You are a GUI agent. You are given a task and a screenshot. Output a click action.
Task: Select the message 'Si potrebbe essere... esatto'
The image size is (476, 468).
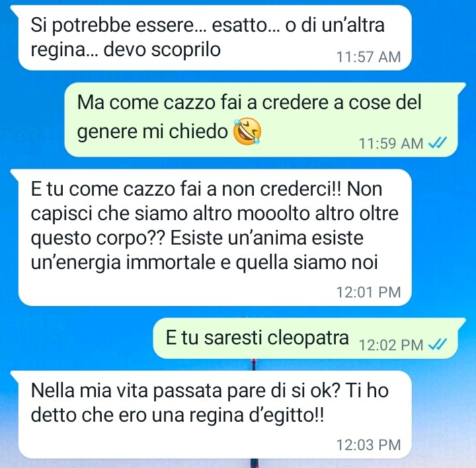pos(215,38)
